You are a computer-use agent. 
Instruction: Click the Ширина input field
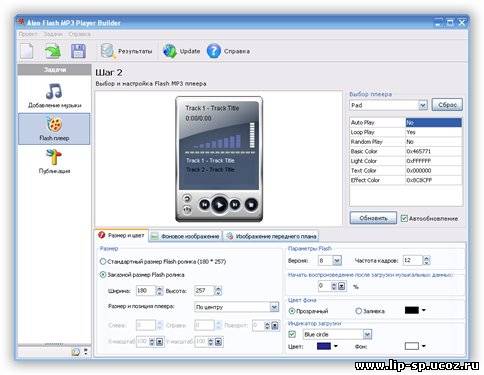click(146, 291)
